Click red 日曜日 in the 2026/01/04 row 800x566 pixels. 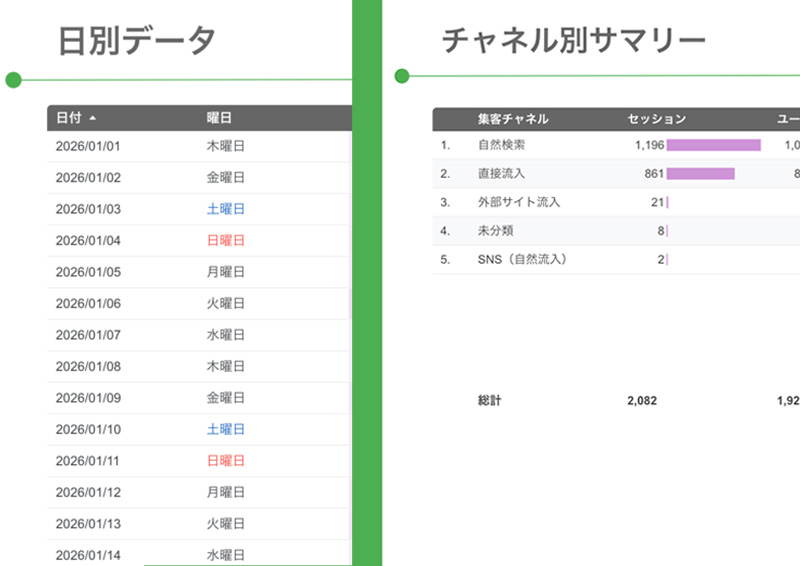(225, 241)
